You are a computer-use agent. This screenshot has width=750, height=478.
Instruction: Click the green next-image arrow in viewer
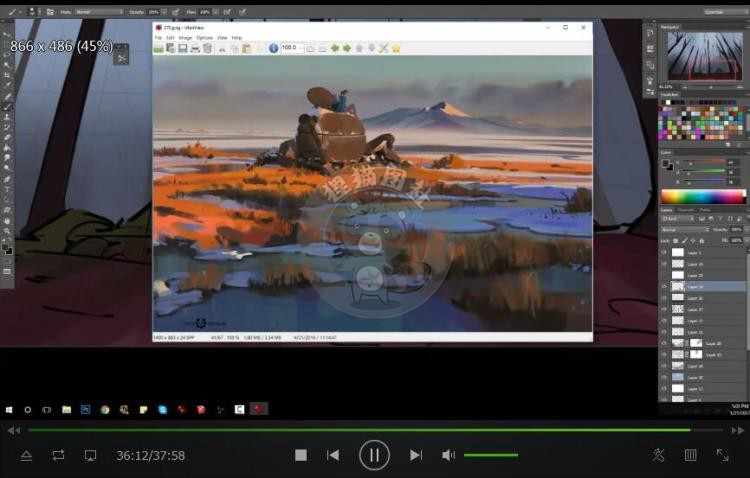(347, 48)
